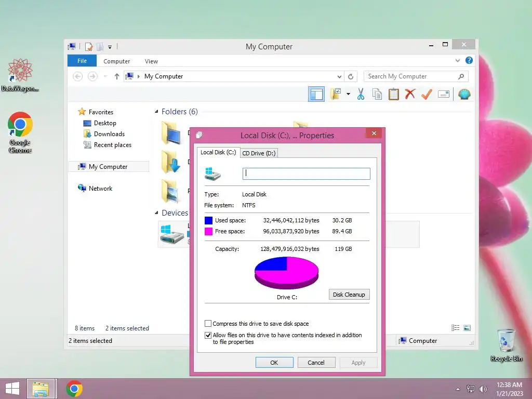Show hidden tray icons arrow
Image resolution: width=532 pixels, height=399 pixels.
(x=458, y=389)
